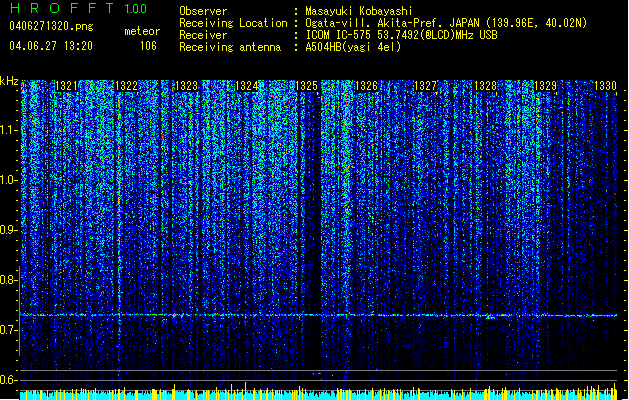Click the 1322 time marker
This screenshot has height=400, width=629.
(126, 86)
